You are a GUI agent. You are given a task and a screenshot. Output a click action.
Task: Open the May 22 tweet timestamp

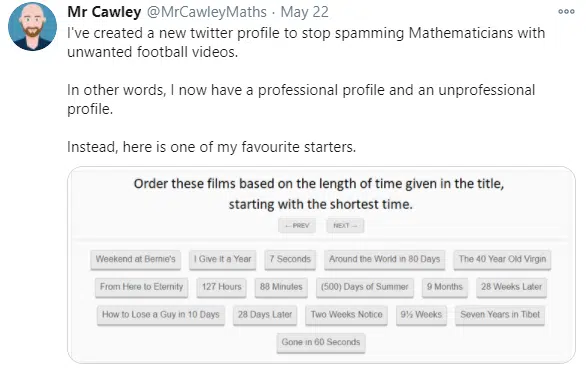pos(305,12)
